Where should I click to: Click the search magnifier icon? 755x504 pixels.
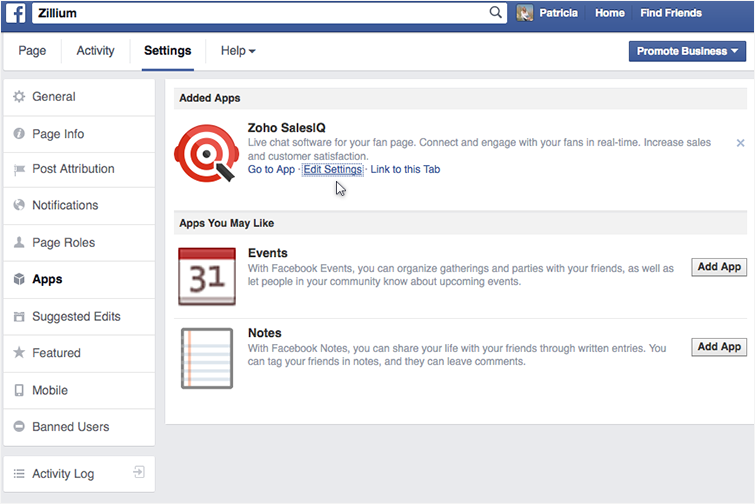tap(495, 12)
